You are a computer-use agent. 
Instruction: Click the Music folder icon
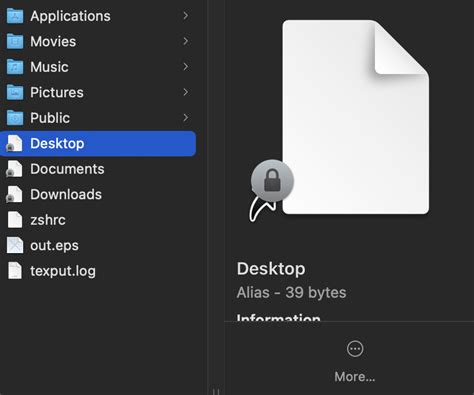[15, 67]
